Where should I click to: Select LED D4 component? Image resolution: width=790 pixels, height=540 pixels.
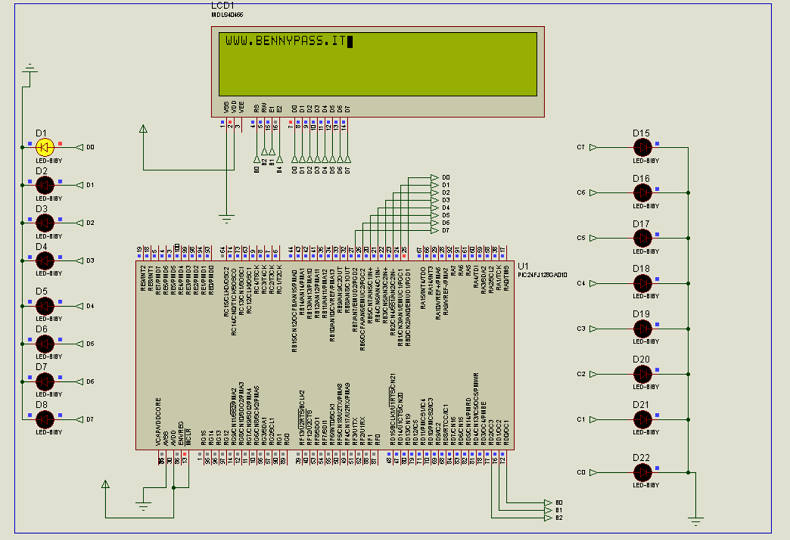[43, 261]
